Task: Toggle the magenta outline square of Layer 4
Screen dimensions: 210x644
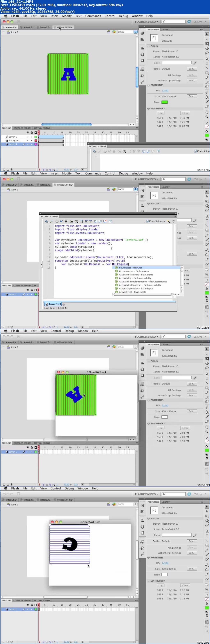Action: tap(36, 144)
